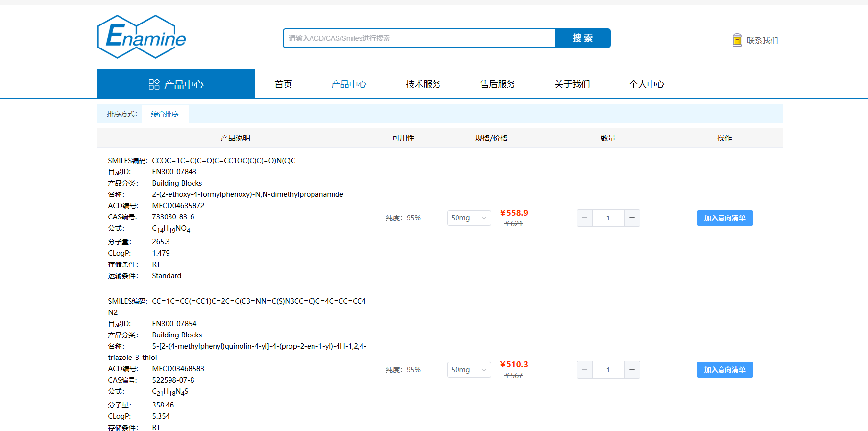Viewport: 868px width, 431px height.
Task: Open 个人中心 personal center
Action: click(647, 84)
